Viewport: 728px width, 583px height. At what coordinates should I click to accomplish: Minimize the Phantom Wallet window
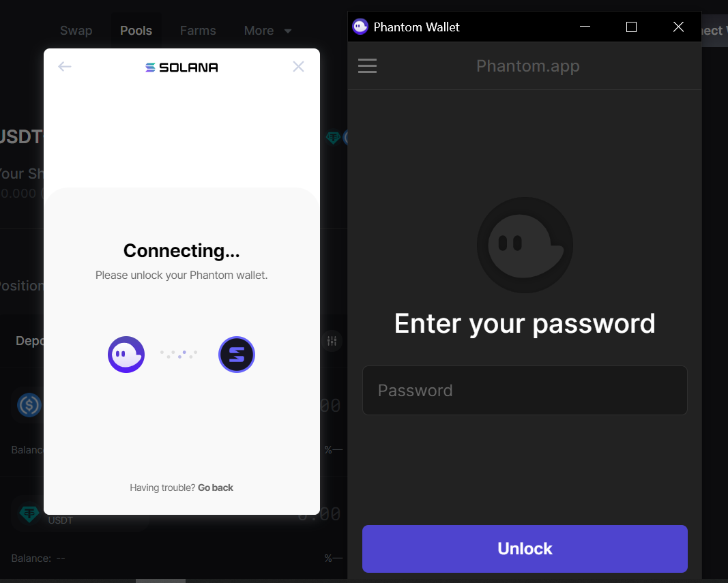click(x=585, y=27)
